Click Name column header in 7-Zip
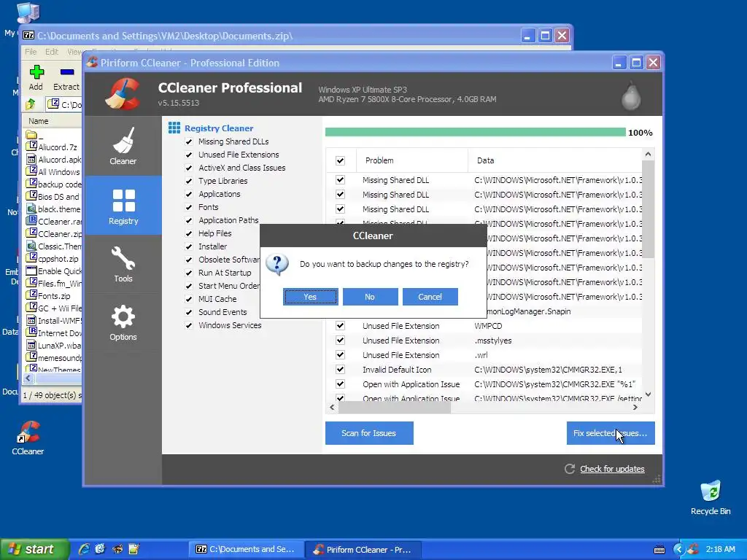 tap(53, 121)
